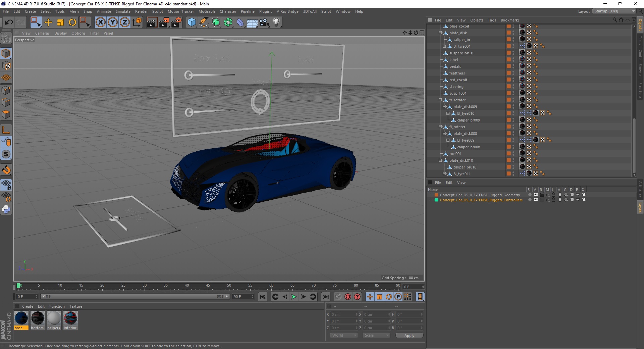Image resolution: width=644 pixels, height=349 pixels.
Task: Open Edit Render Settings icon
Action: point(176,22)
